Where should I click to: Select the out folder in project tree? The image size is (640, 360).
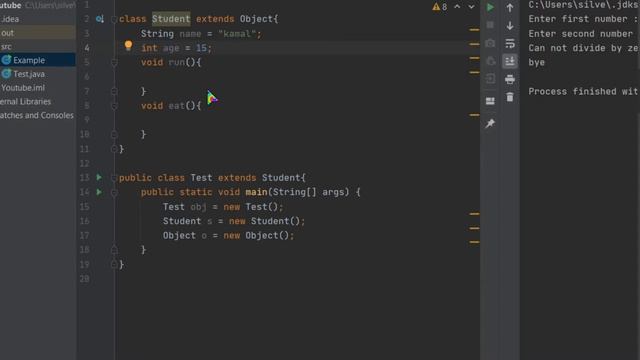[7, 33]
